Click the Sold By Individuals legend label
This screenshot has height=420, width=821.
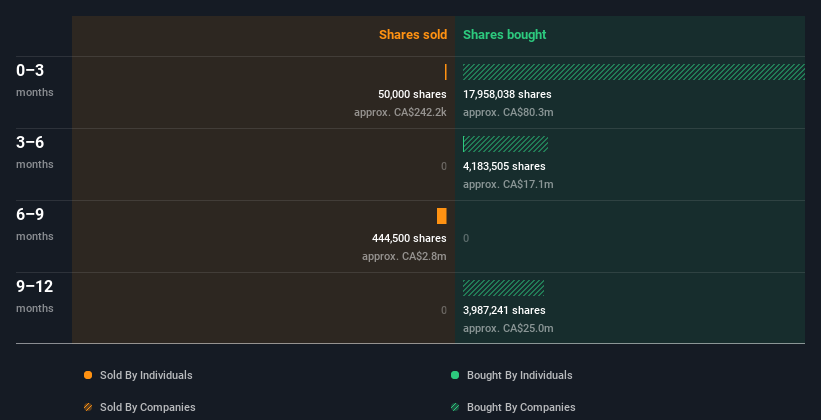click(146, 375)
